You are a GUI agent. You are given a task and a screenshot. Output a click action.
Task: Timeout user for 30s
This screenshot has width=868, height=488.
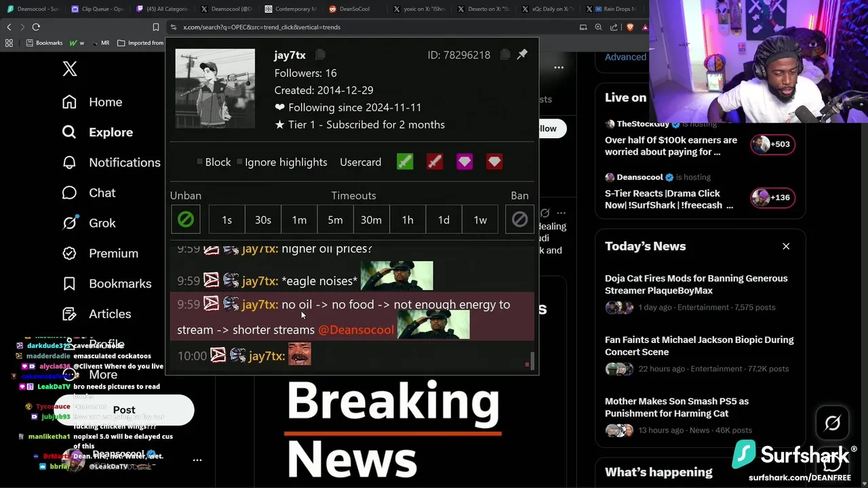pyautogui.click(x=263, y=220)
